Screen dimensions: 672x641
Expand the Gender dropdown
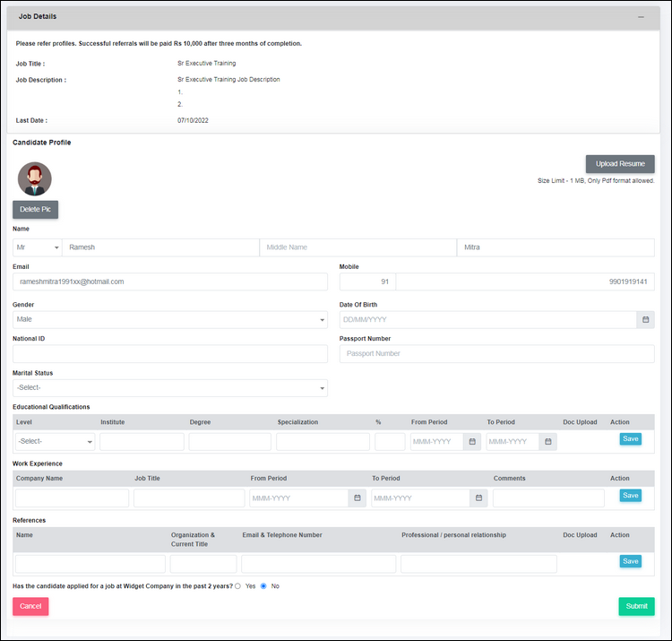pos(169,319)
